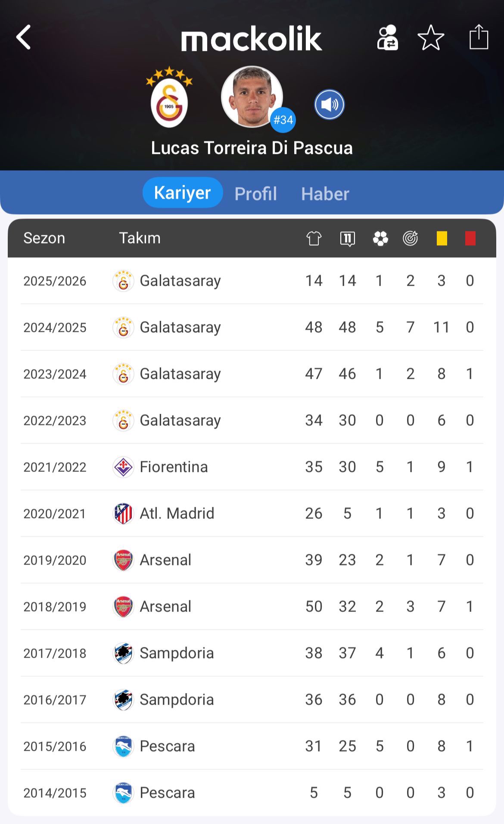Tap the back arrow icon
The height and width of the screenshot is (824, 504).
[24, 37]
